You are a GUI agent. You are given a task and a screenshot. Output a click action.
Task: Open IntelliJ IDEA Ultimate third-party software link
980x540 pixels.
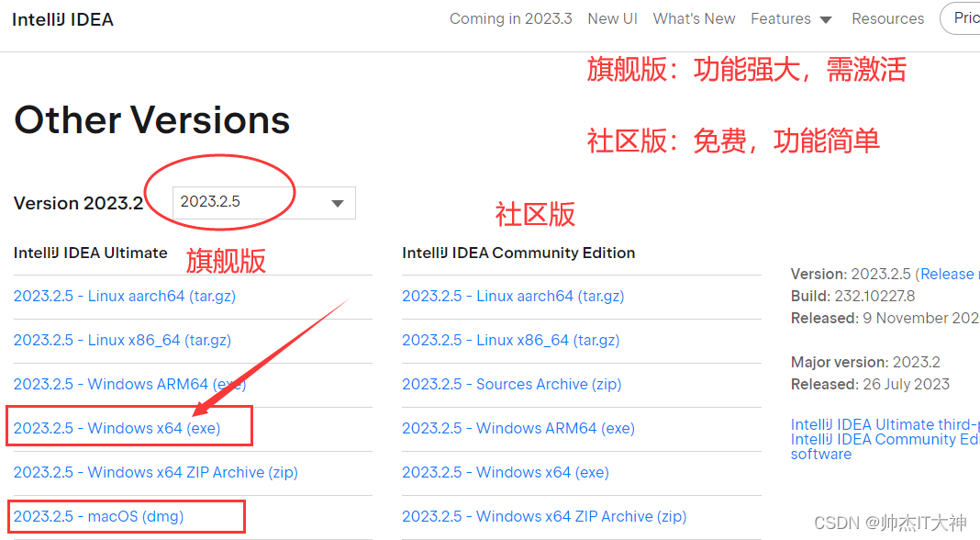coord(885,424)
